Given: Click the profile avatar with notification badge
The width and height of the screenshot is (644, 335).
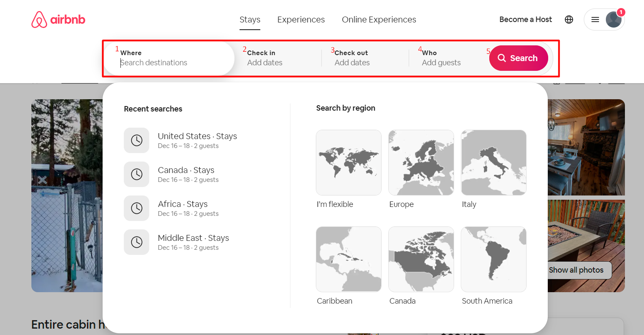Looking at the screenshot, I should (613, 19).
